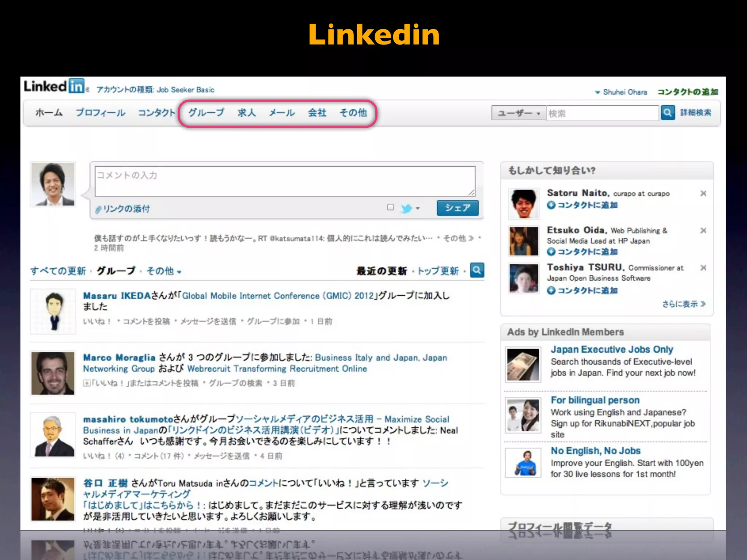Open Japan Executive Jobs Only ad
Screen dimensions: 747x560
point(612,349)
